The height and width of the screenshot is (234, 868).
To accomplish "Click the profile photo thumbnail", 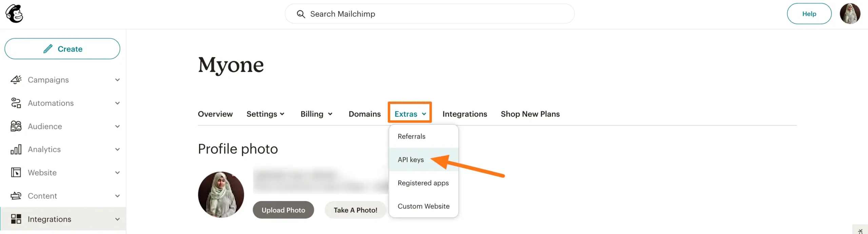I will point(221,194).
